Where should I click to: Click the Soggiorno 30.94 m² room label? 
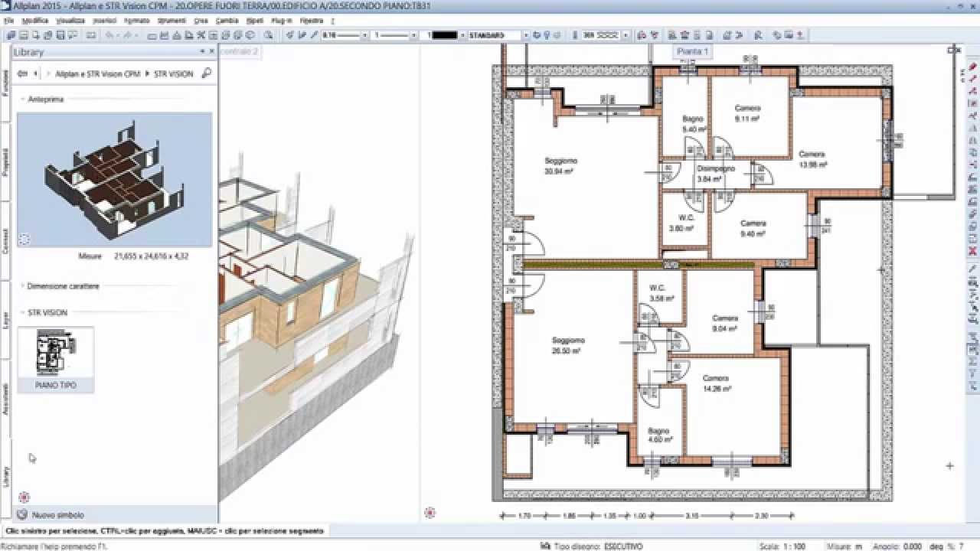[x=560, y=166]
